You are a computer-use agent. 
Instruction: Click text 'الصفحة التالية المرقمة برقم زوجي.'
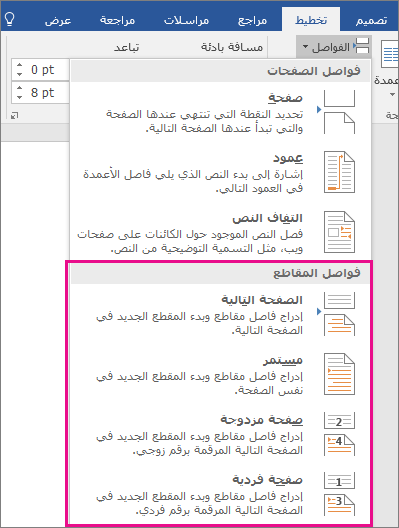(x=218, y=451)
